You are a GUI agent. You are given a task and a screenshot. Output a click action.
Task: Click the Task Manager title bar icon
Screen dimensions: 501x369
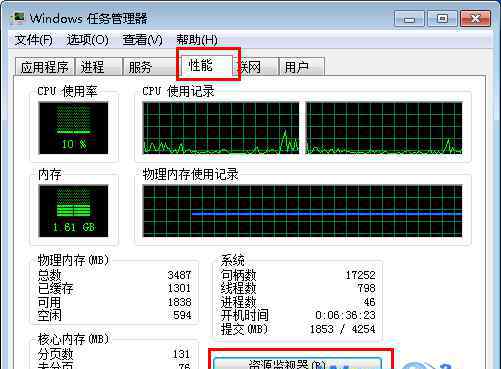18,18
